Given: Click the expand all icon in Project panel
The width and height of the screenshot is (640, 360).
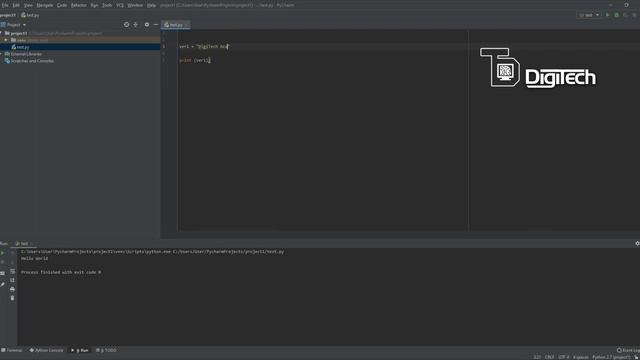Looking at the screenshot, I should [x=136, y=25].
